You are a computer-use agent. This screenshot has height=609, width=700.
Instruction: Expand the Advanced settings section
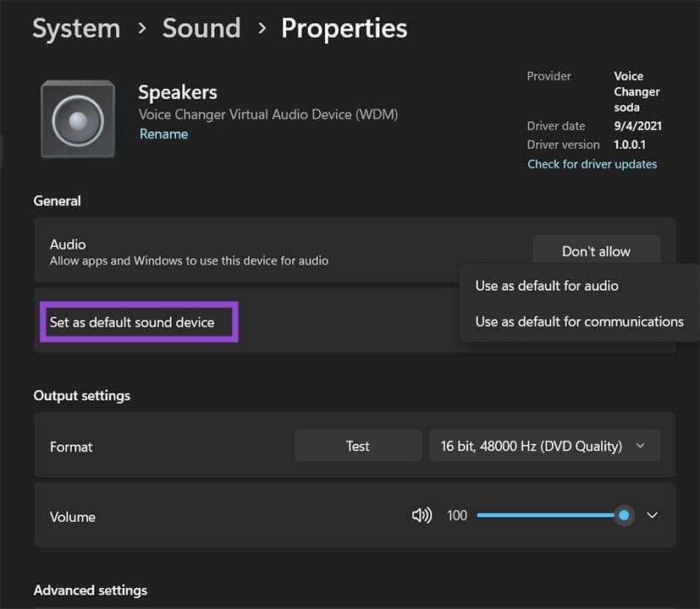(x=91, y=590)
